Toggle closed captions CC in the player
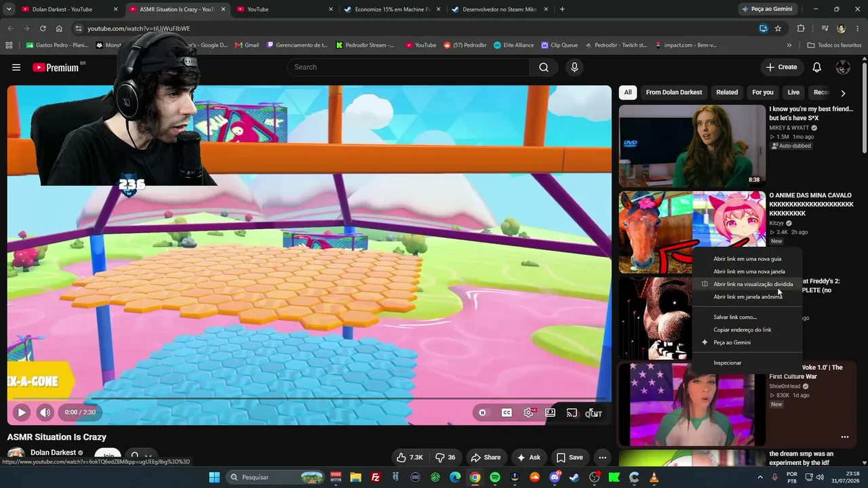 tap(507, 413)
